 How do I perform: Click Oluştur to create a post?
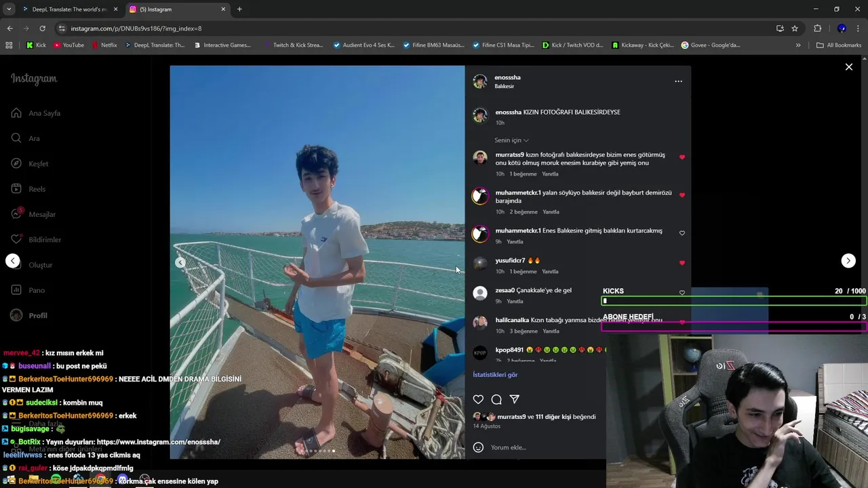pyautogui.click(x=32, y=265)
